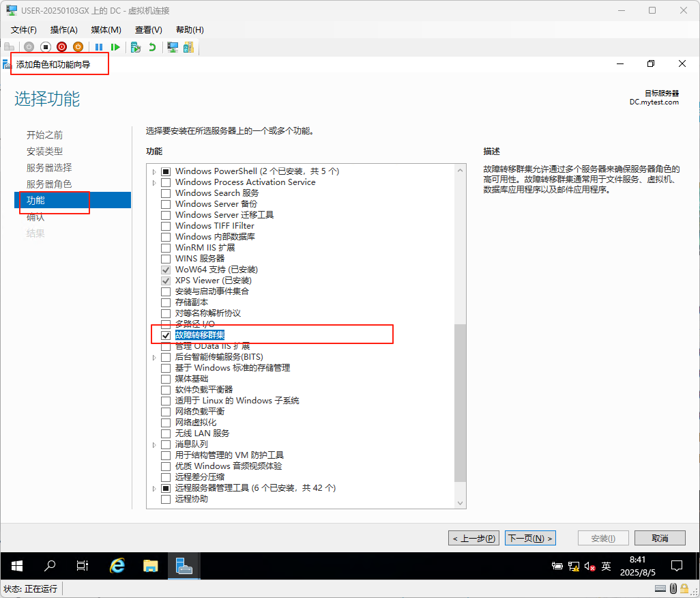700x598 pixels.
Task: Click the last VM toolbar icon
Action: pos(189,47)
